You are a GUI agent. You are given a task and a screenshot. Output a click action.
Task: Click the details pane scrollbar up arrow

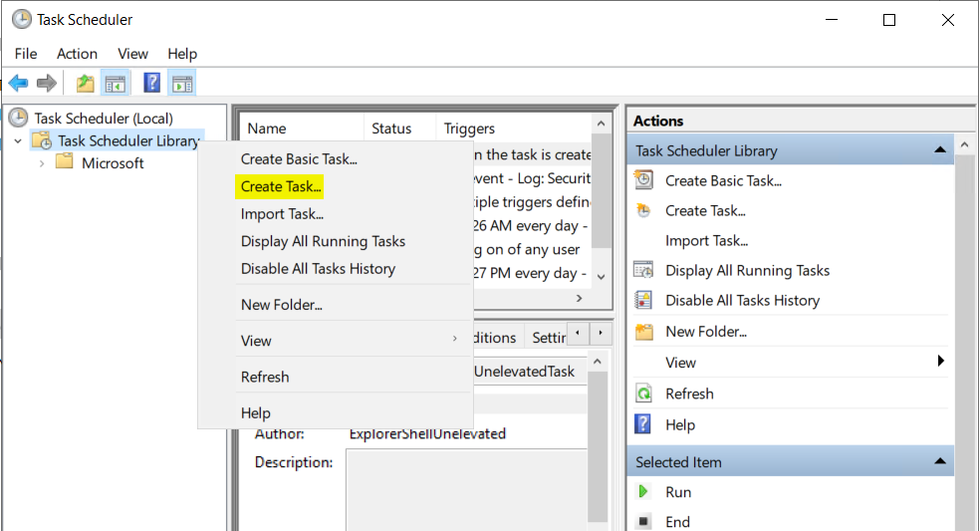(x=598, y=362)
